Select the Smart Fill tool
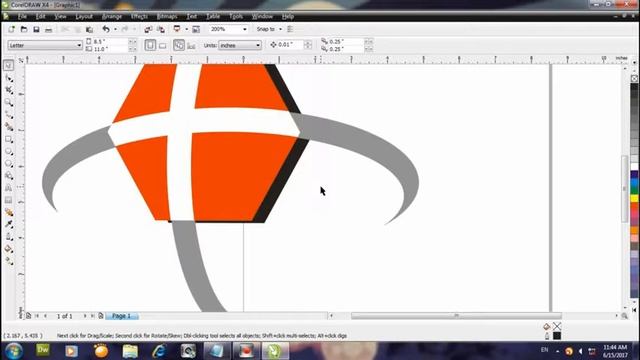 [x=9, y=127]
